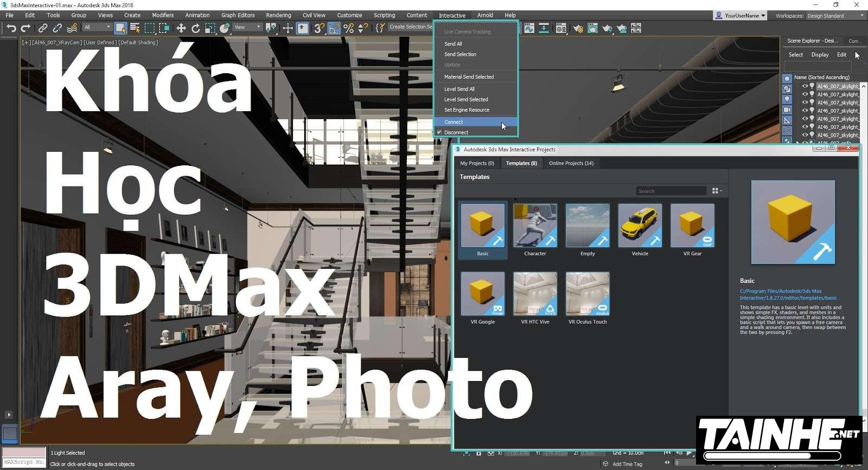Open the Edit Named Selection Sets tool
Viewport: 868px width, 470px height.
tap(380, 28)
